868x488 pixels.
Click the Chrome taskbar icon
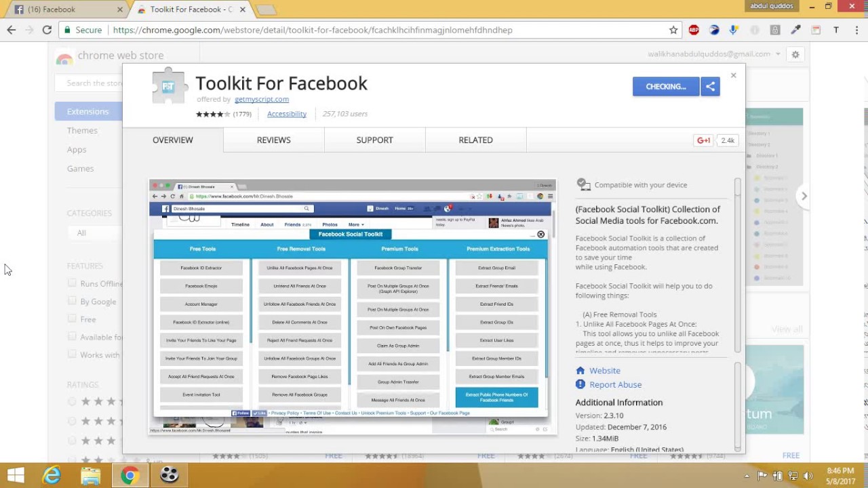(130, 475)
